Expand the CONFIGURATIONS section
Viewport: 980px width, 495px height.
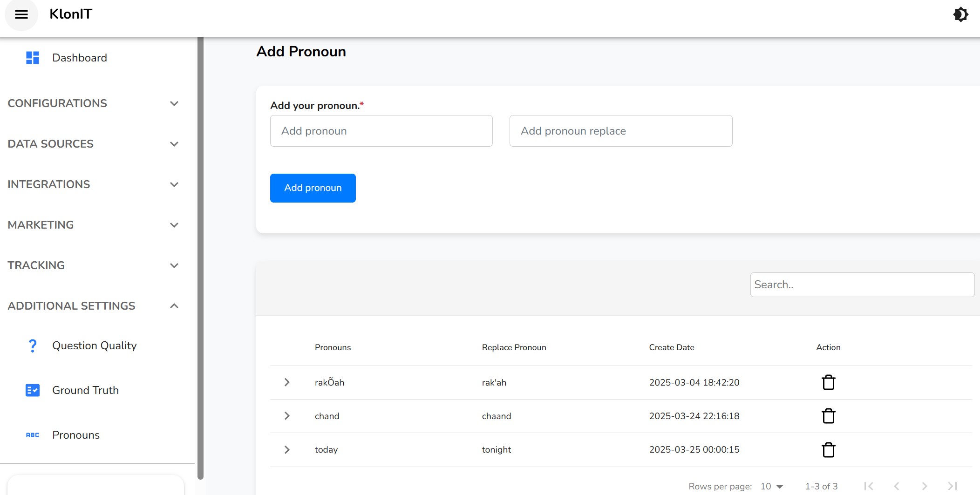point(174,103)
